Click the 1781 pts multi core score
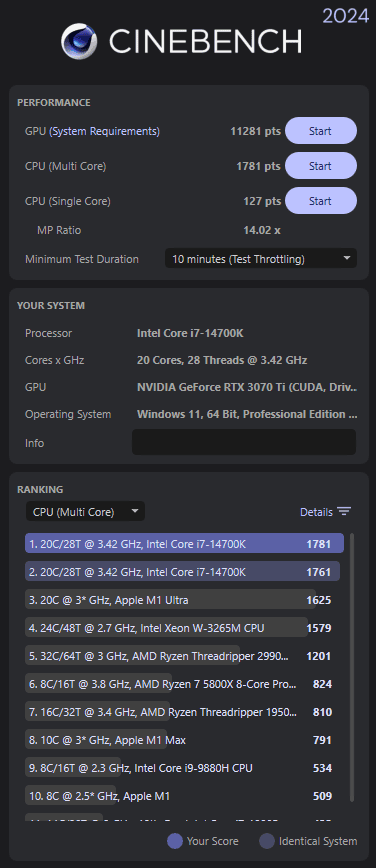 (x=258, y=166)
